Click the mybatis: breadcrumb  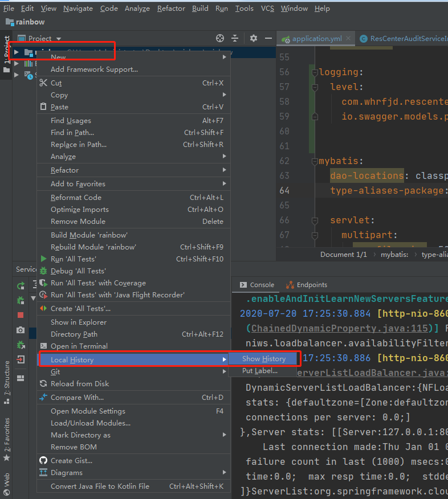[394, 255]
